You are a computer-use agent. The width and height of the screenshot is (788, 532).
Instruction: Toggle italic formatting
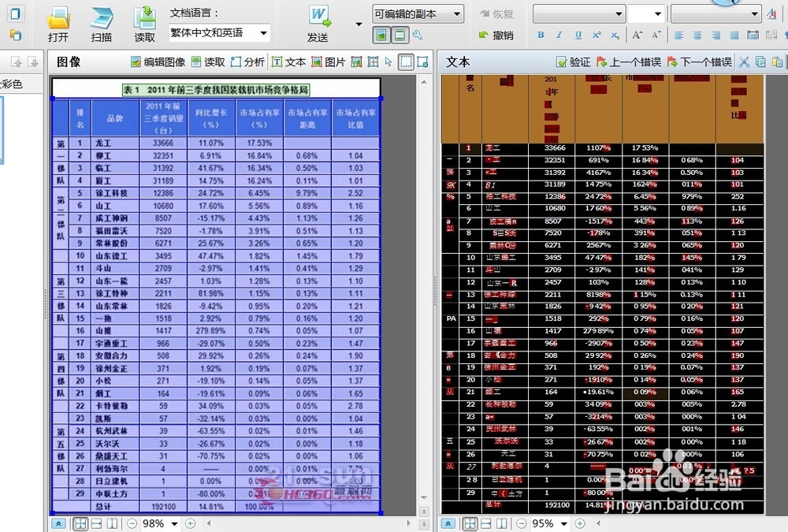(x=559, y=35)
